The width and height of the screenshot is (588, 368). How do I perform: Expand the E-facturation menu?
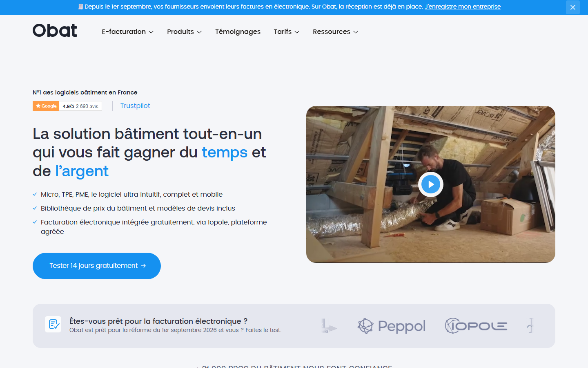127,32
